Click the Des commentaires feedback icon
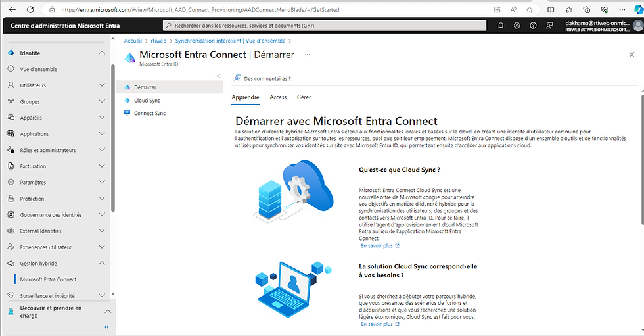Screen dimensions: 644x336 (237, 78)
